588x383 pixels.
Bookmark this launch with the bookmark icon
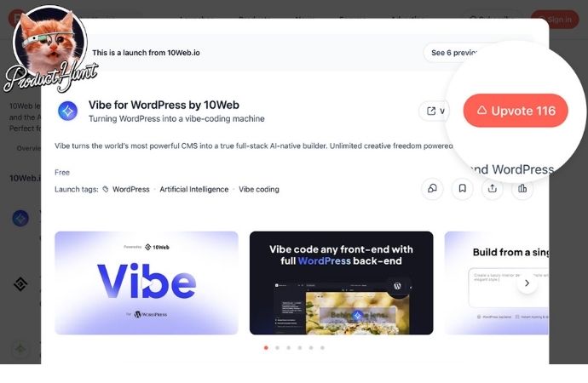tap(463, 188)
